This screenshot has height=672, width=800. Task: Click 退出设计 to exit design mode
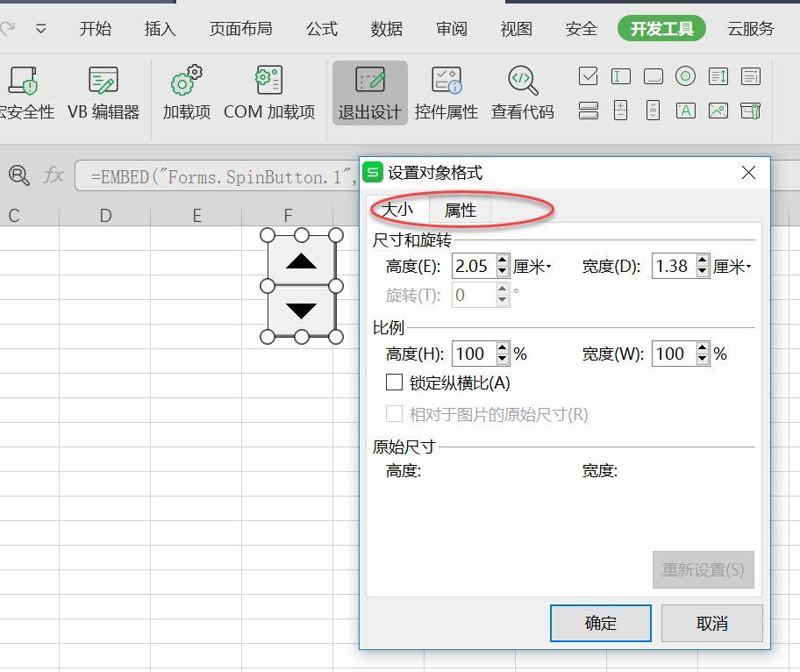pyautogui.click(x=370, y=93)
